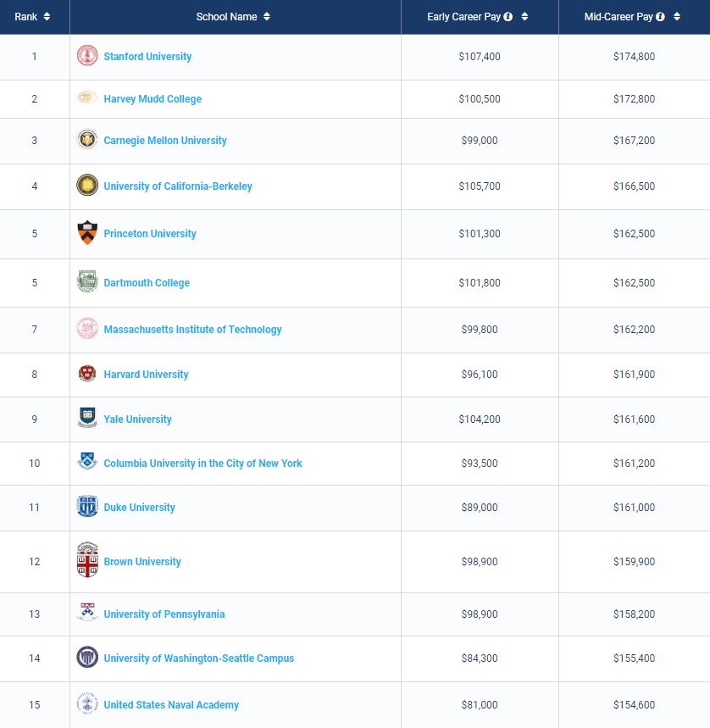Viewport: 710px width, 728px height.
Task: Click the Yale University shield icon
Action: (x=87, y=418)
